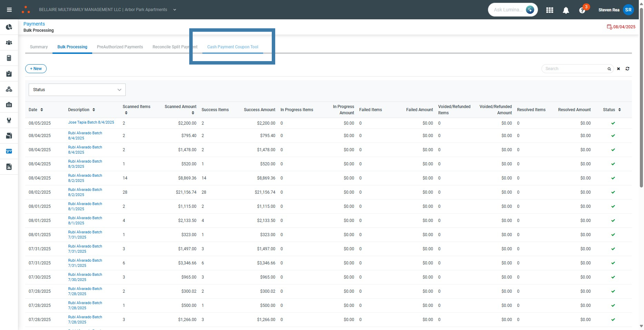Viewport: 644px width, 330px height.
Task: Click the Success Amount column header
Action: point(259,110)
